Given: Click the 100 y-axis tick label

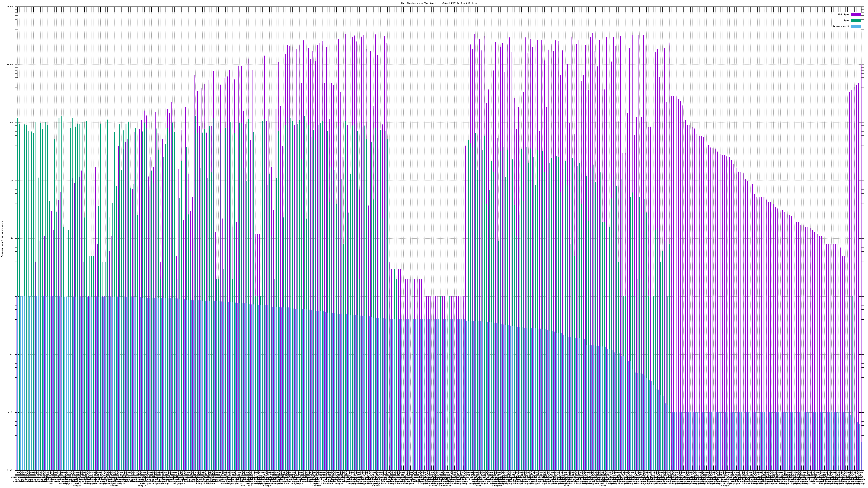Looking at the screenshot, I should point(11,181).
